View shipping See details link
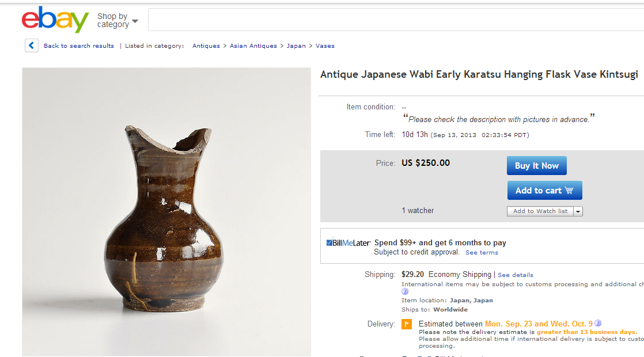Viewport: 644px width, 357px height. (515, 275)
